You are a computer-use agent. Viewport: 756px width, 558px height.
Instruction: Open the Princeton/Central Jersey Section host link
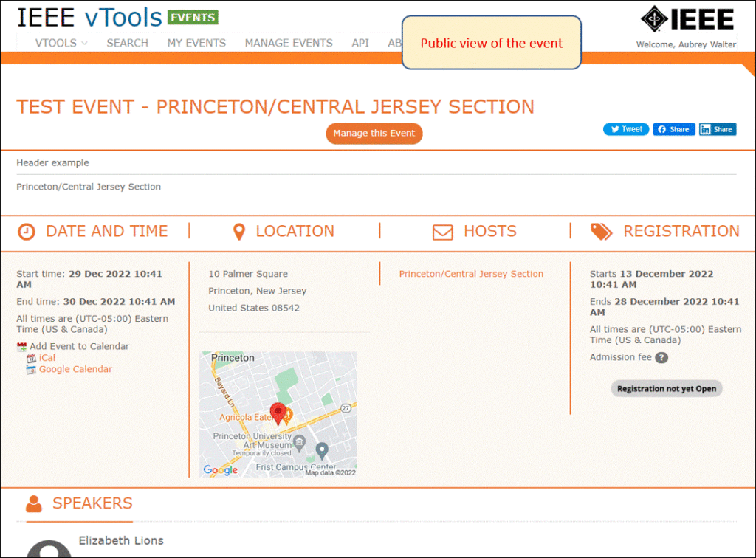tap(471, 273)
